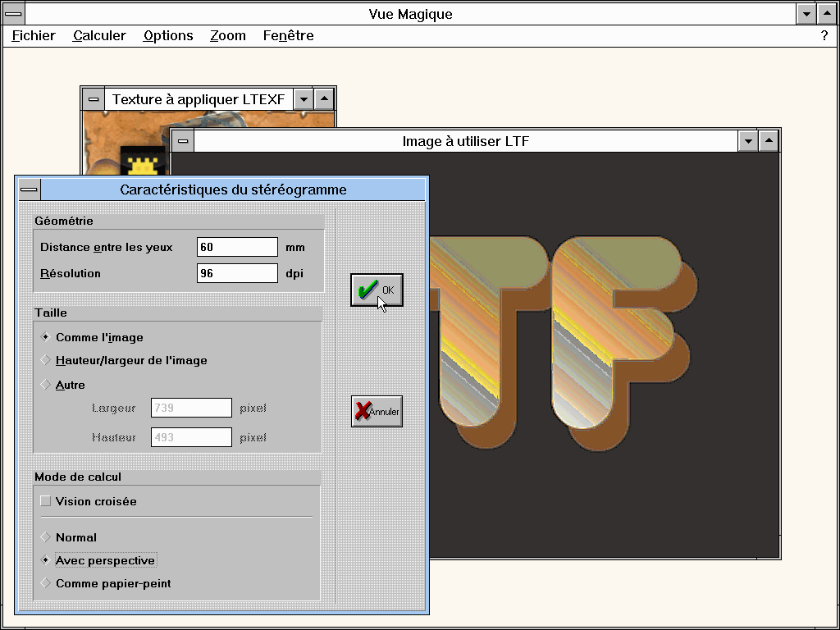Click the Distance entre les yeux field
This screenshot has height=630, width=840.
tap(237, 247)
